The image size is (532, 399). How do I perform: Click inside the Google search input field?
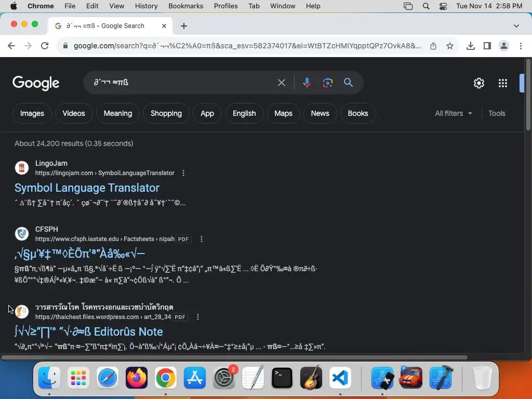(183, 83)
